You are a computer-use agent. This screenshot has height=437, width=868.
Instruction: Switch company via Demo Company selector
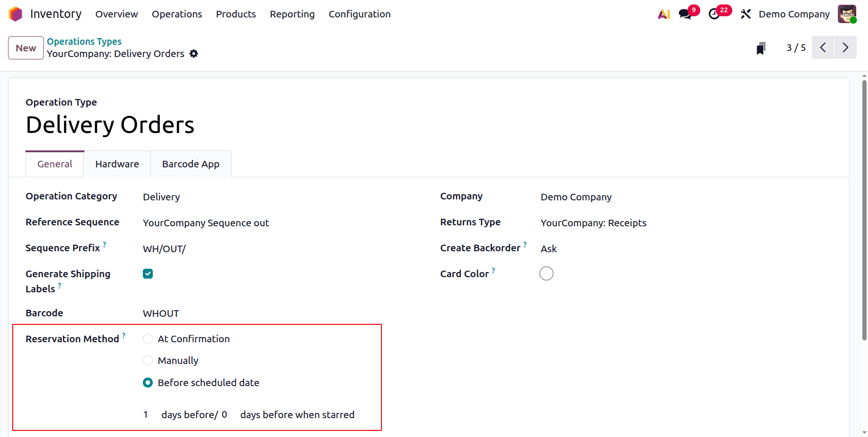[794, 14]
